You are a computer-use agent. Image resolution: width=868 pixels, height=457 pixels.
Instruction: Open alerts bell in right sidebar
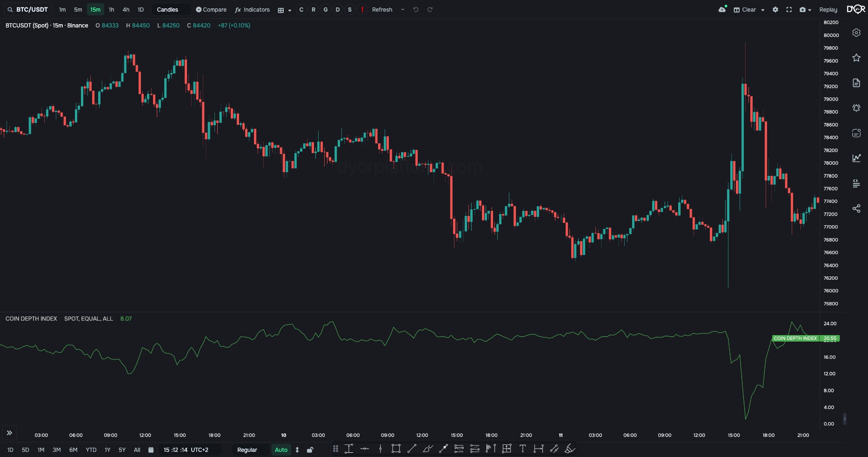tap(856, 108)
